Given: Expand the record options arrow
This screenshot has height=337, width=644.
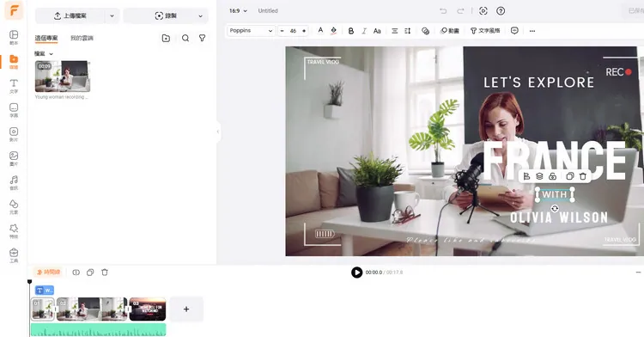Looking at the screenshot, I should [x=200, y=15].
